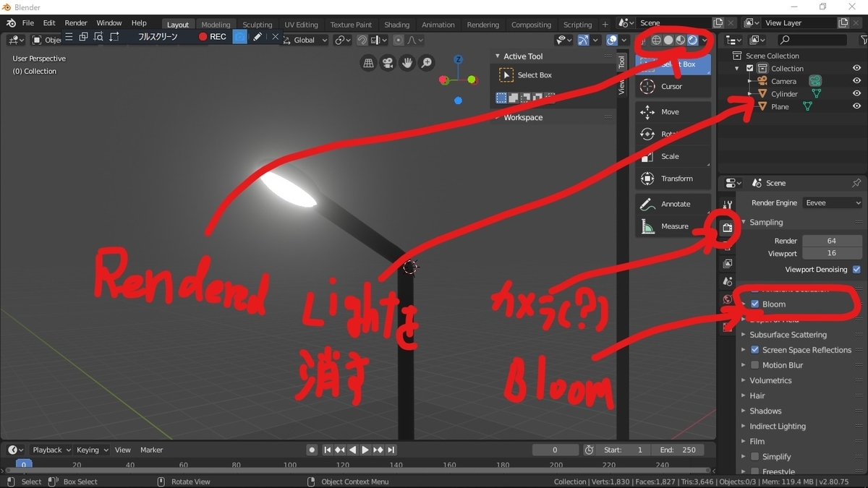Click the pencil icon in recorder bar
Viewport: 868px width, 488px height.
point(258,37)
